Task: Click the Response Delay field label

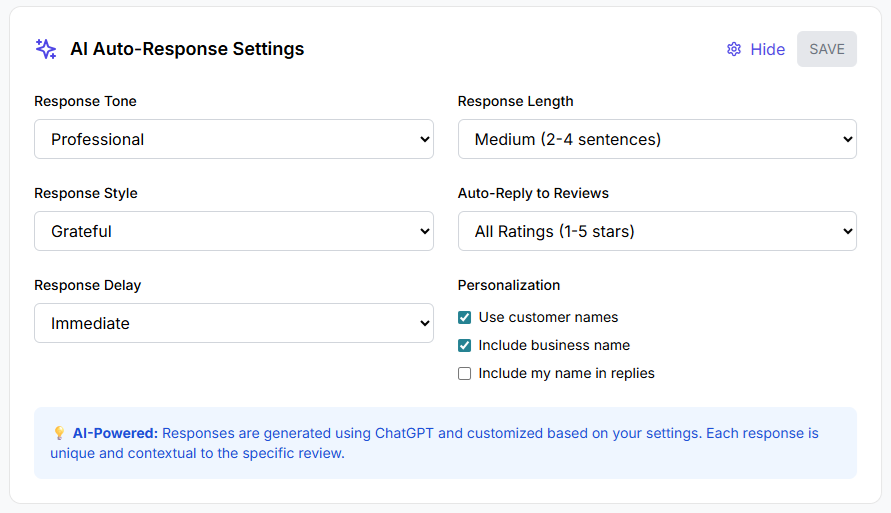Action: click(x=87, y=285)
